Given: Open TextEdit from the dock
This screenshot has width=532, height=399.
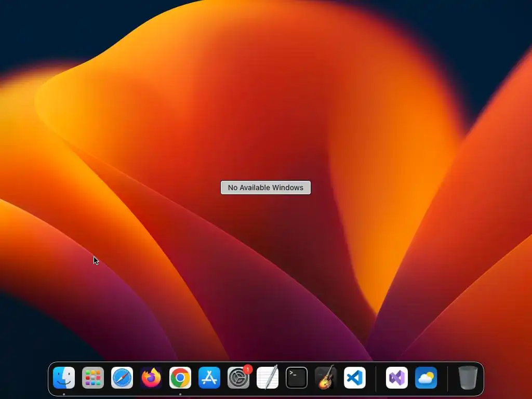Looking at the screenshot, I should pyautogui.click(x=268, y=378).
